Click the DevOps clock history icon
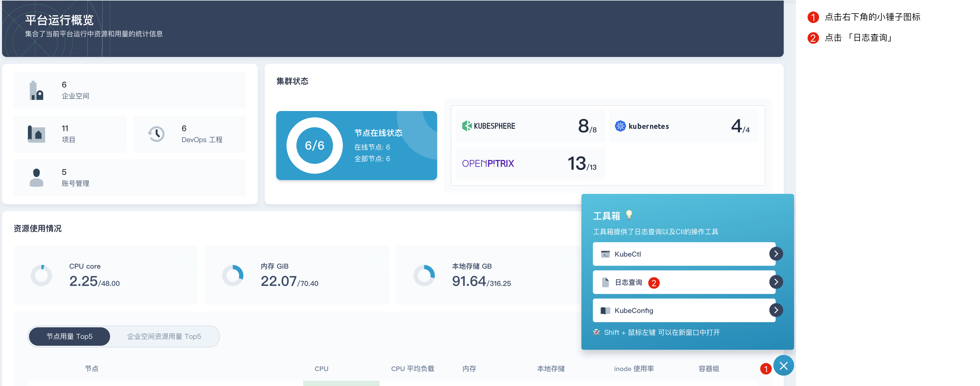The height and width of the screenshot is (386, 980). (156, 134)
